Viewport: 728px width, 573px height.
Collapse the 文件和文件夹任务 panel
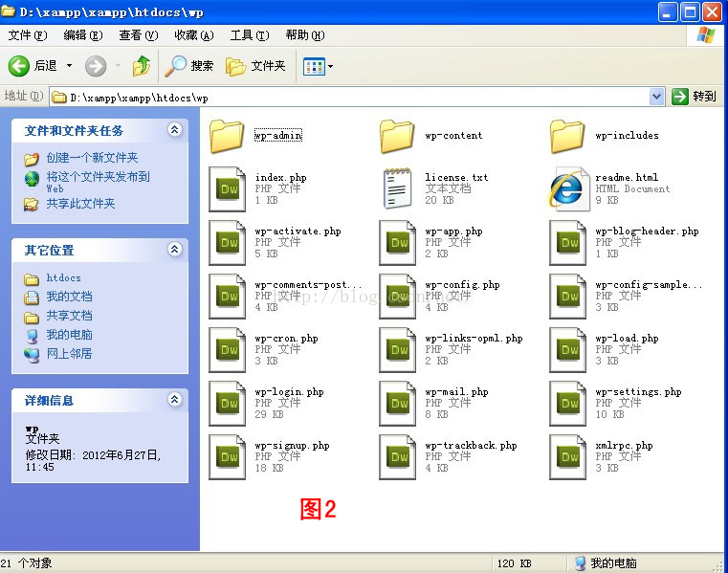tap(174, 130)
